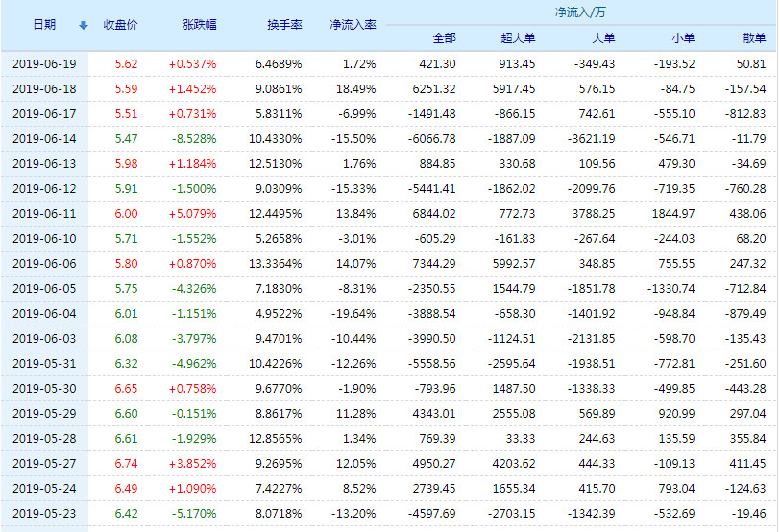Select the date cell 2019-06-14

coord(44,138)
